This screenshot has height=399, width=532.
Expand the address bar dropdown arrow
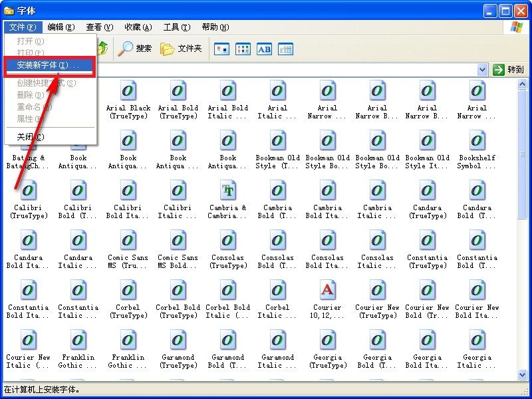pos(482,70)
